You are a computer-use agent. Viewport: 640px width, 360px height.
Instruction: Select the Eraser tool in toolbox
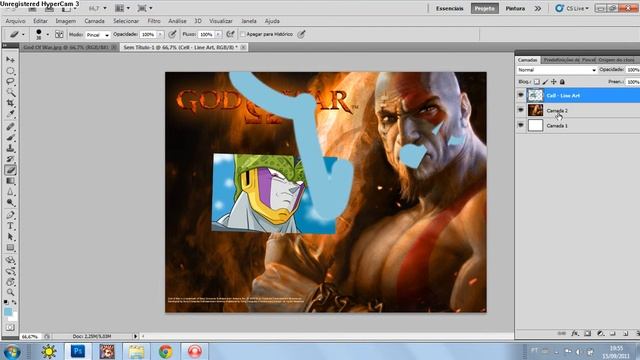tap(10, 170)
